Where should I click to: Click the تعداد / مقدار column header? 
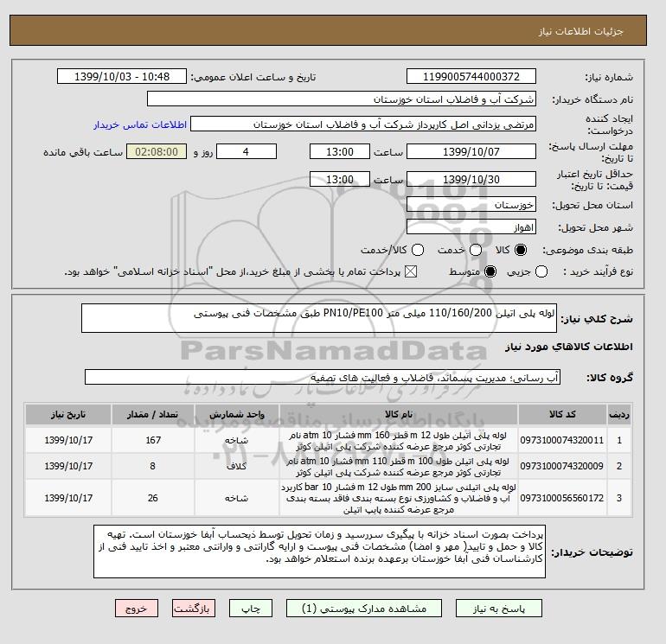coord(153,414)
